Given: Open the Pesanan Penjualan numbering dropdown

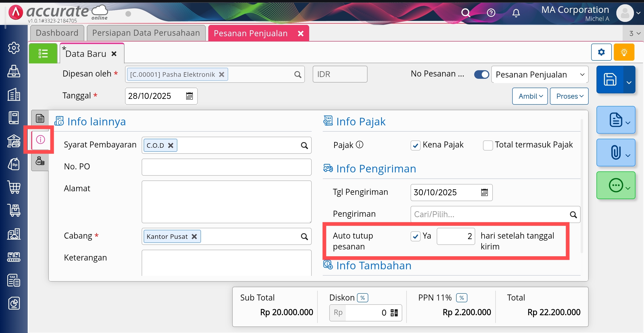Looking at the screenshot, I should tap(540, 75).
